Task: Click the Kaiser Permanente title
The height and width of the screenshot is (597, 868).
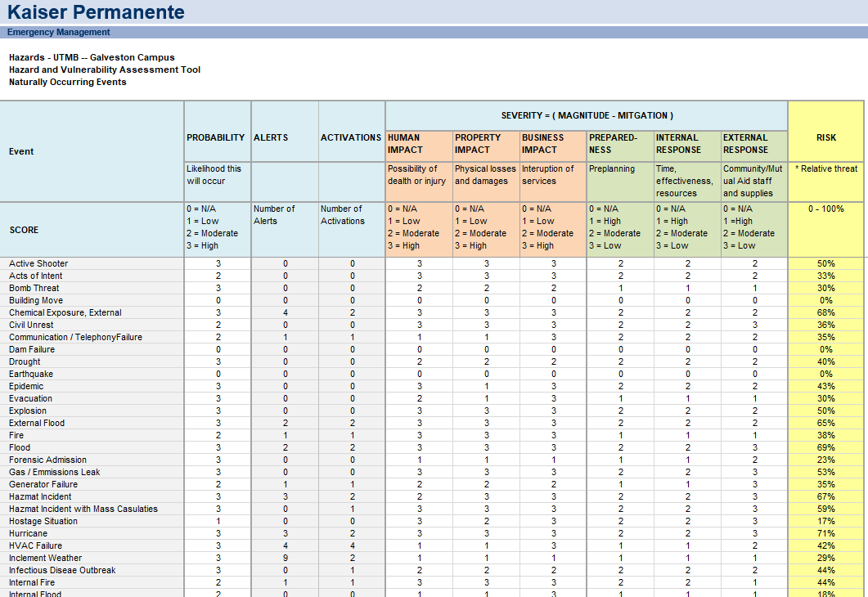Action: click(97, 12)
